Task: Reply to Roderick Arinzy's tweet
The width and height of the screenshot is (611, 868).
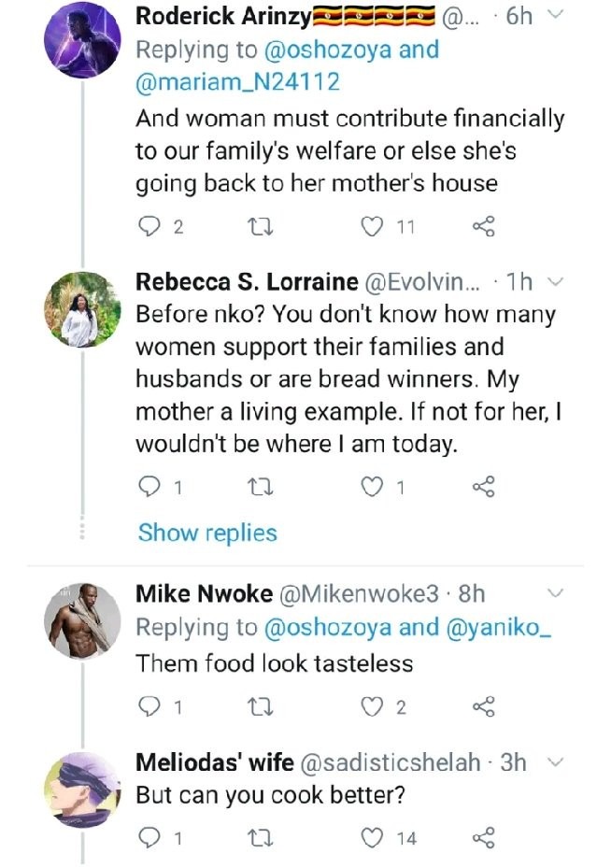Action: pos(149,227)
